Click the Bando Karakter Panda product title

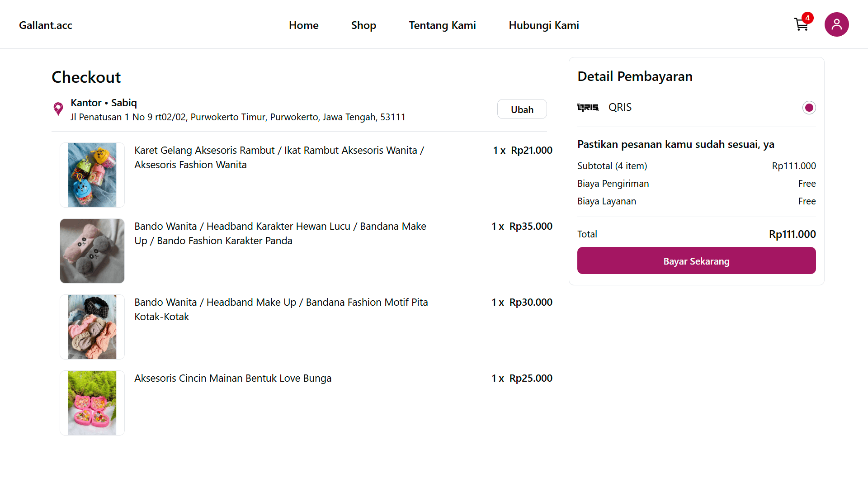point(280,233)
